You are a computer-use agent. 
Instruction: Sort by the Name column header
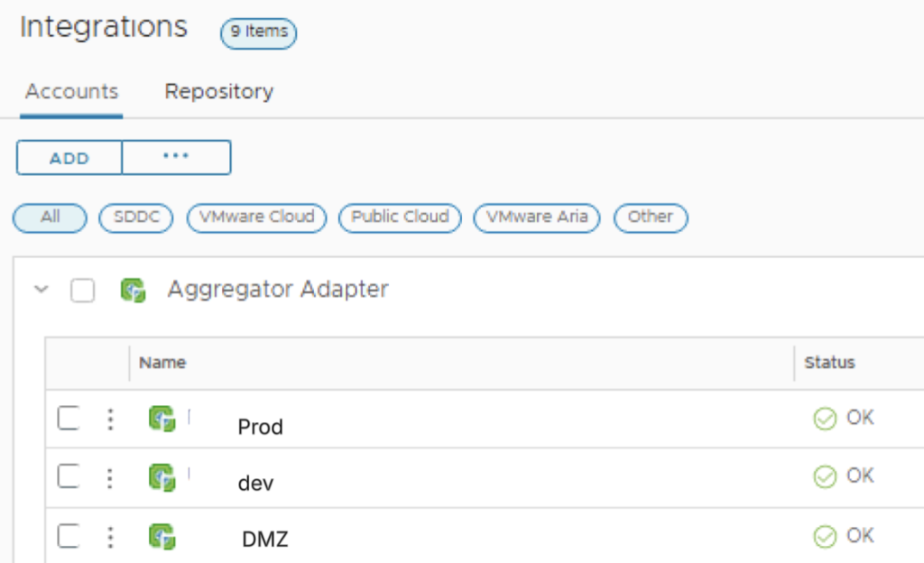coord(162,363)
